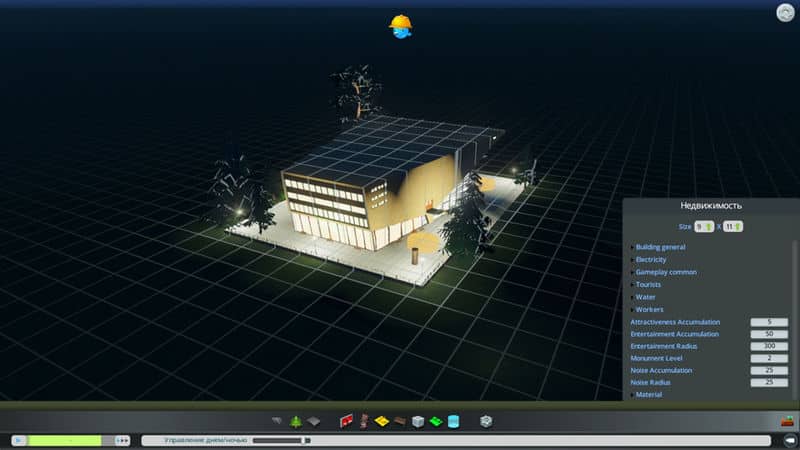Image resolution: width=800 pixels, height=450 pixels.
Task: Click the fast-forward speed button
Action: tap(122, 440)
